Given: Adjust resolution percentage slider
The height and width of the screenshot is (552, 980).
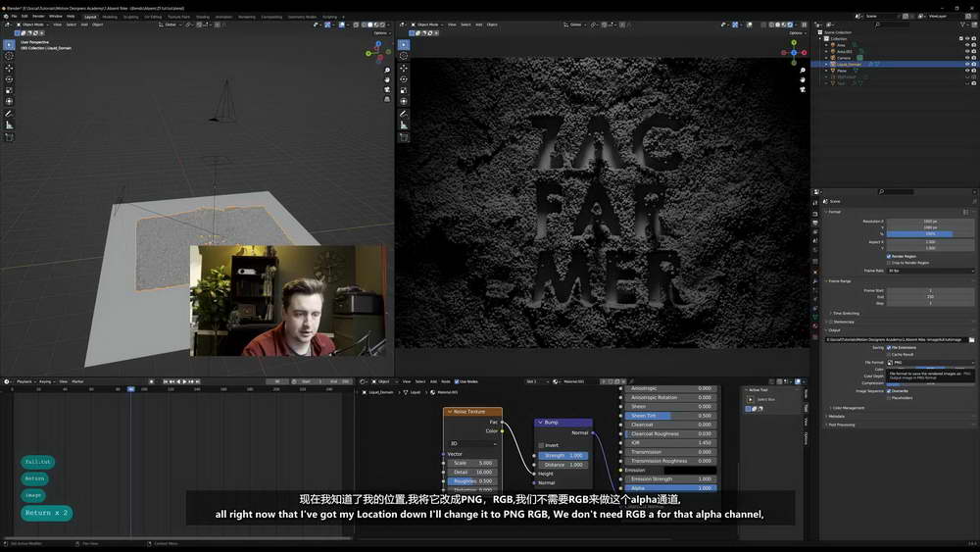Looking at the screenshot, I should point(931,233).
